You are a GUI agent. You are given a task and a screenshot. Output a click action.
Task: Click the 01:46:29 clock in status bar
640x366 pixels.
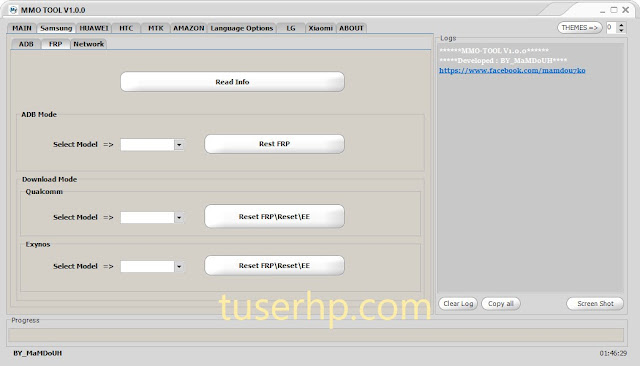click(613, 353)
